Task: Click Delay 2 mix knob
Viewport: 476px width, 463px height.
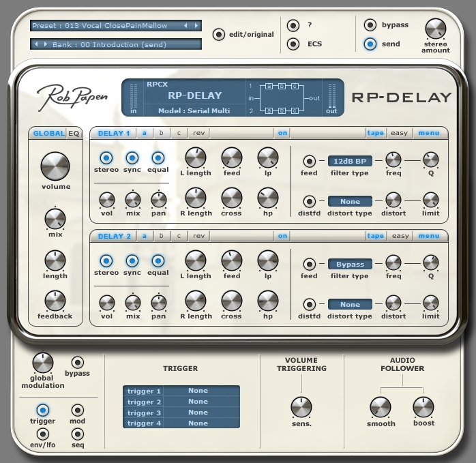Action: point(133,303)
